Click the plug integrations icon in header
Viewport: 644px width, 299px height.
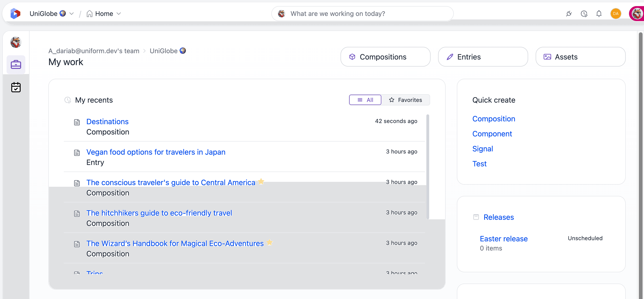(569, 14)
